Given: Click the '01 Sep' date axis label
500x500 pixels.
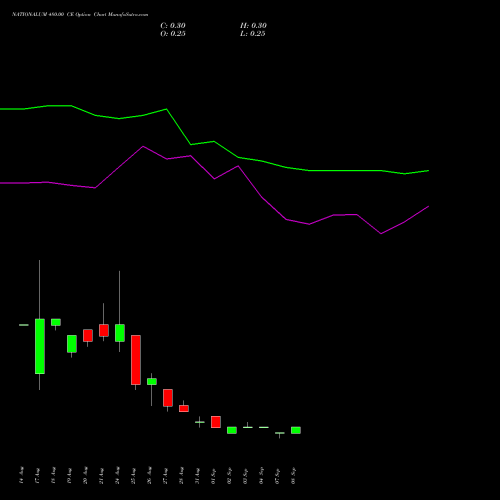Looking at the screenshot, I should click(214, 475).
